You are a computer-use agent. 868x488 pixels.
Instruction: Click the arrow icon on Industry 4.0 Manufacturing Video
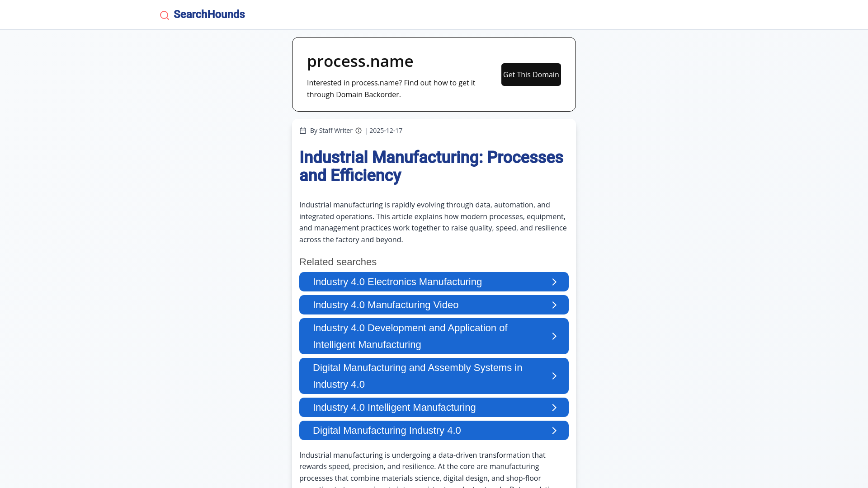554,305
